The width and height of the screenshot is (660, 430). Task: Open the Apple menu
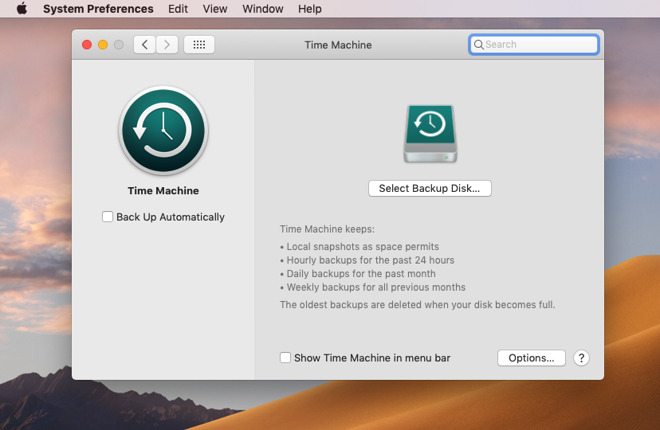[22, 8]
